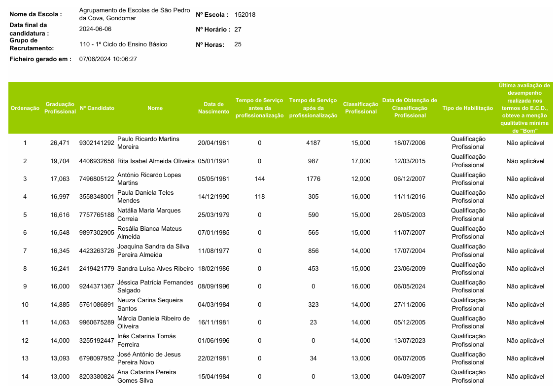The image size is (560, 392).
Task: Click the Nome column header
Action: click(155, 108)
